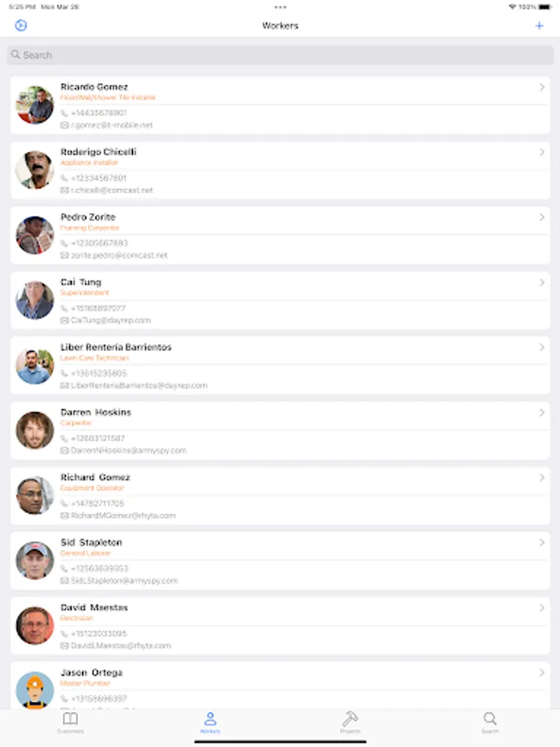This screenshot has width=560, height=747.
Task: Tap email icon for David Maestas
Action: (64, 646)
